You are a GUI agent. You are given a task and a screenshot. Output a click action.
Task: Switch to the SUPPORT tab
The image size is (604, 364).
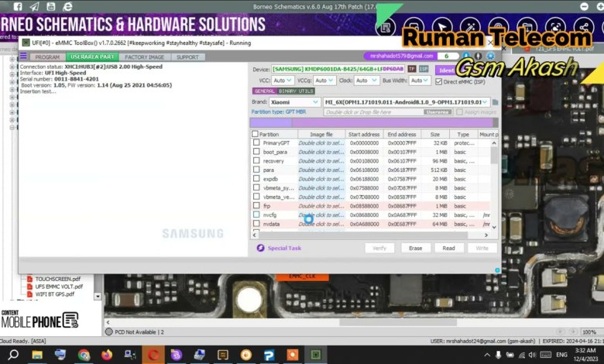(187, 57)
